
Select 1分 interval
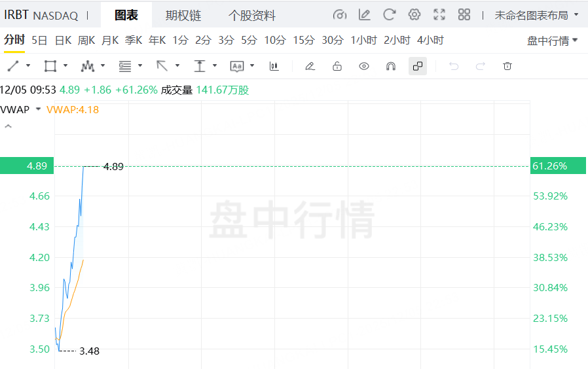[x=180, y=40]
